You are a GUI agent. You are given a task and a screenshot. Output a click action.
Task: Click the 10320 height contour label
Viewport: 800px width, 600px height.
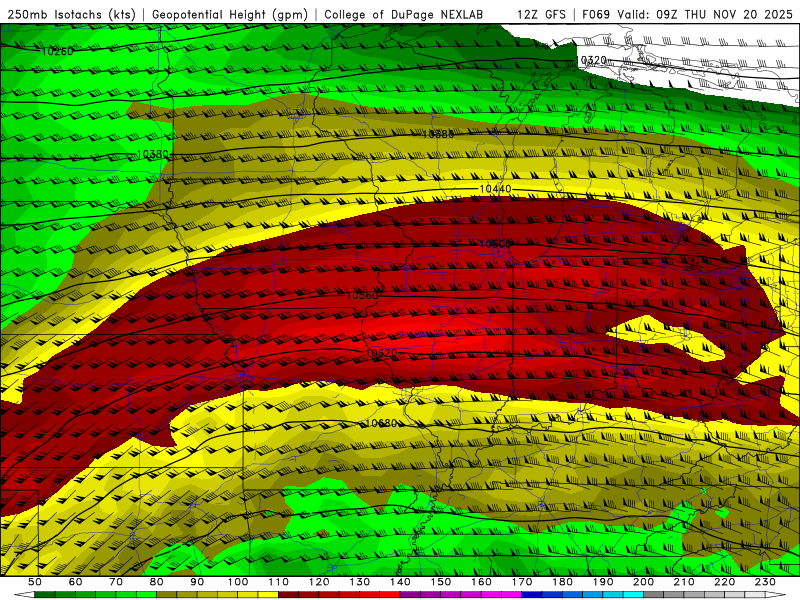[x=591, y=60]
